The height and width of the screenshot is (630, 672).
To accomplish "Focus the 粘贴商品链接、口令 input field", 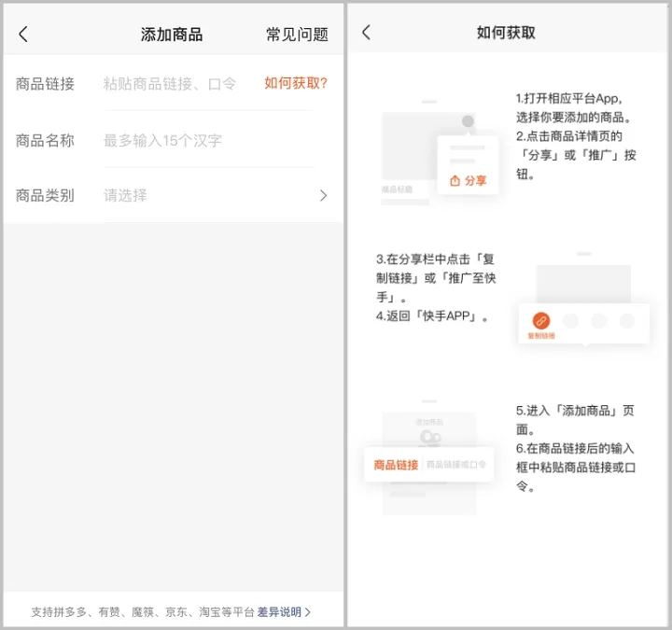I will click(170, 84).
